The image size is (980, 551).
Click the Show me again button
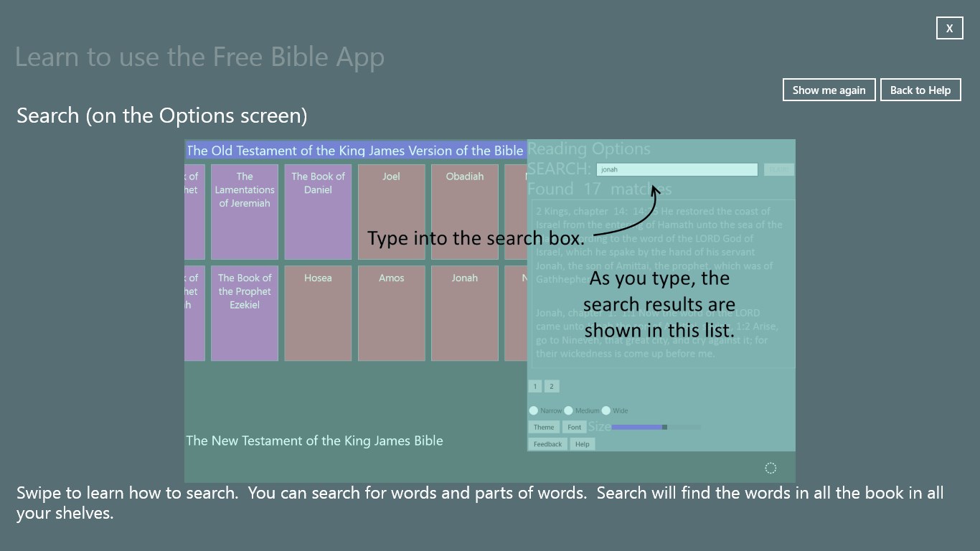(x=829, y=90)
